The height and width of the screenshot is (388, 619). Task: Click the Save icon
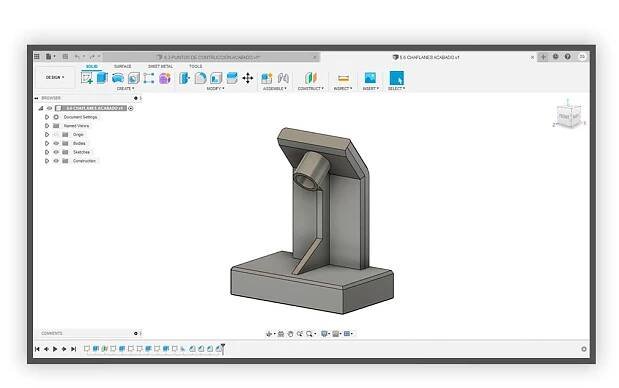(x=66, y=57)
